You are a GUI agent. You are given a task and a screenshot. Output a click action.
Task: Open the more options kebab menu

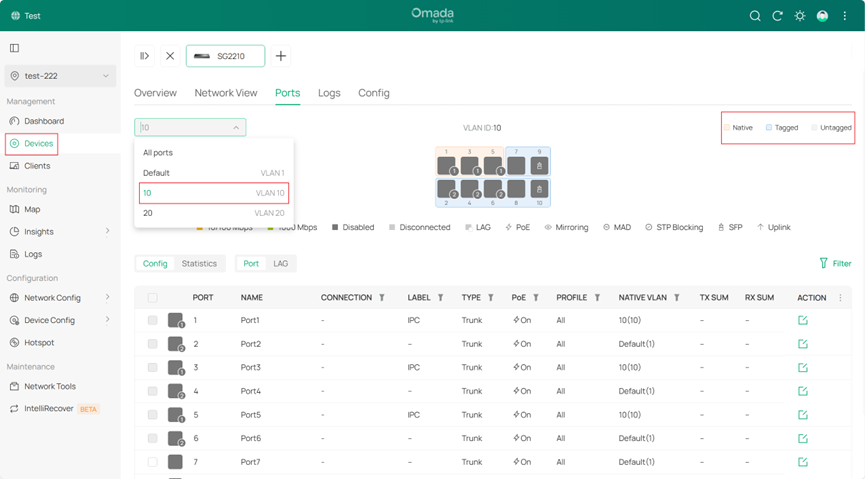[x=845, y=16]
